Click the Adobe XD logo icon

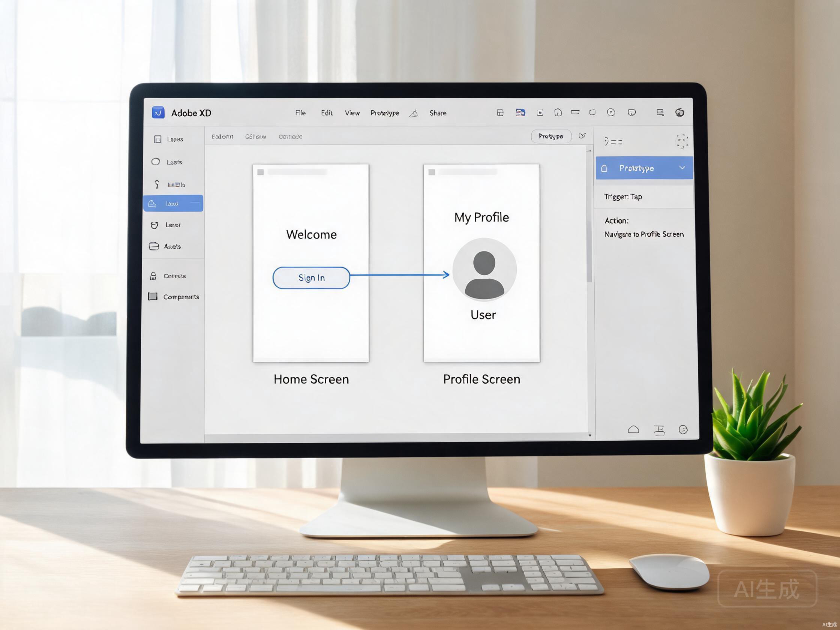pos(158,112)
